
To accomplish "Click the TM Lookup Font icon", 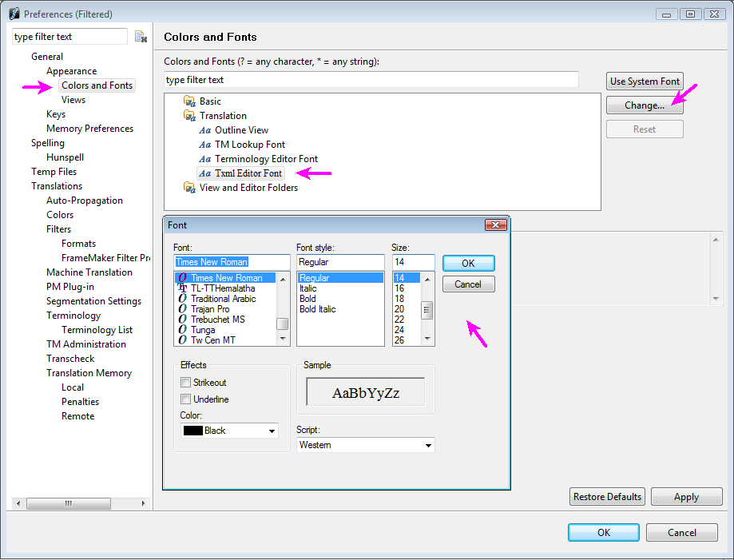I will pos(205,145).
